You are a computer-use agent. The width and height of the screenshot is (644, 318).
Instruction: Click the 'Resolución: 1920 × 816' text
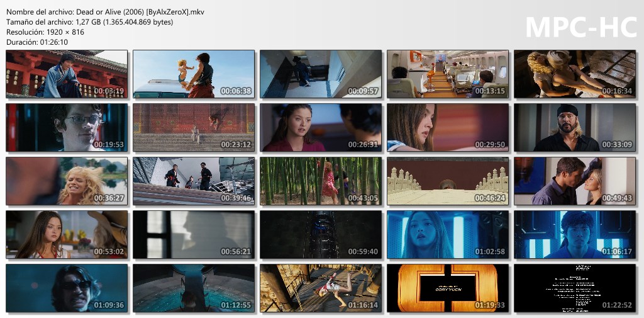tap(45, 31)
